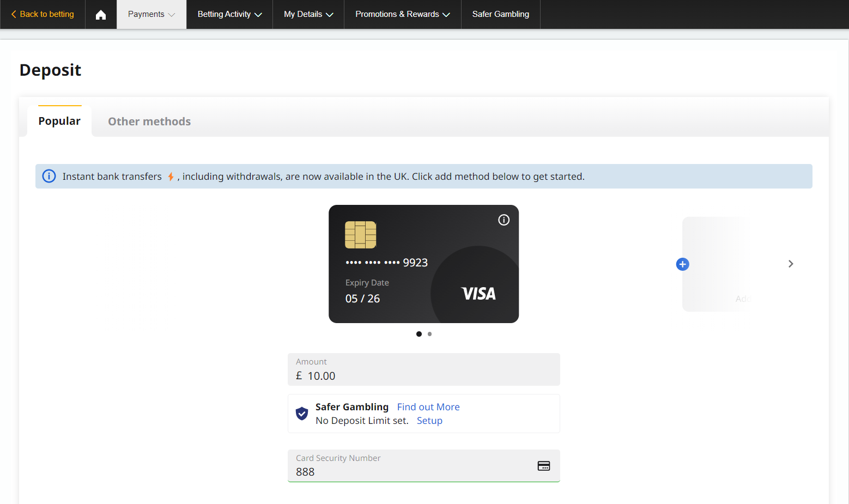Open the Safer Gambling top menu item
The image size is (849, 504).
501,14
